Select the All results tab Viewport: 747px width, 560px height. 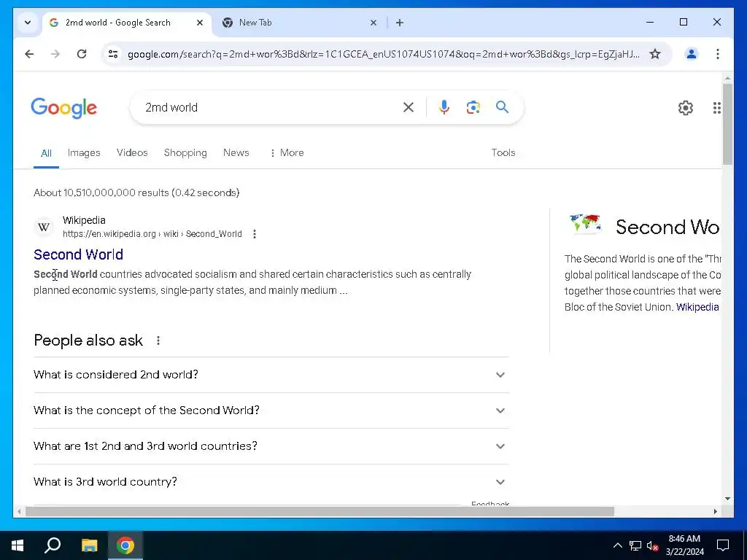46,153
